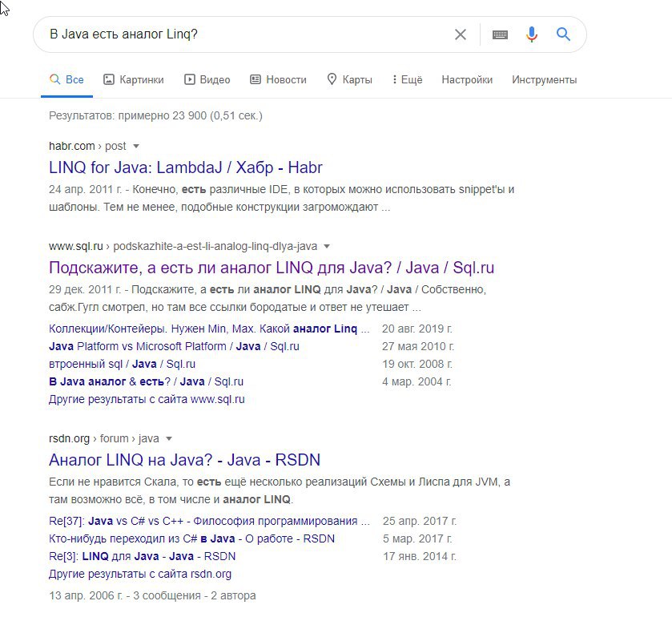Click the rsdn.org › forum › java breadcrumb
The width and height of the screenshot is (672, 617).
click(x=103, y=438)
